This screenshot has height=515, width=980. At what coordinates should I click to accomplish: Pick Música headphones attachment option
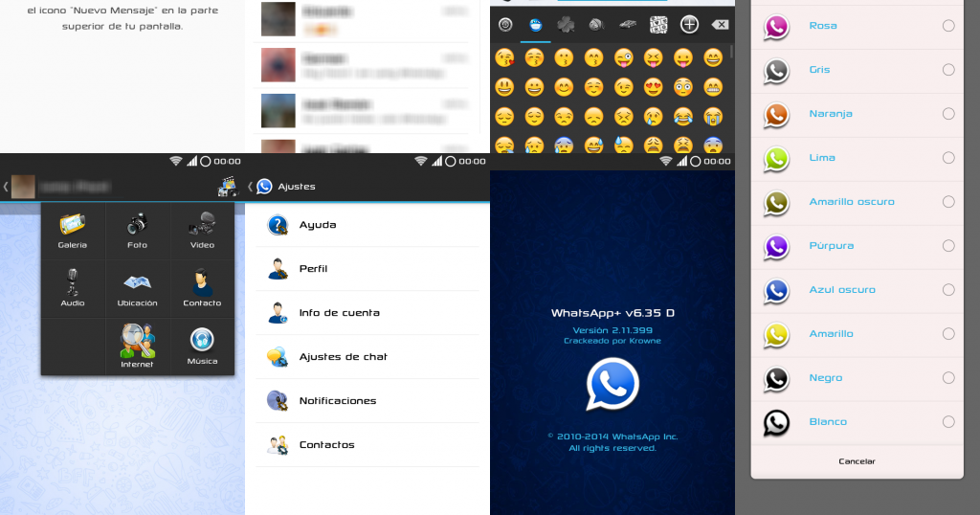point(202,347)
